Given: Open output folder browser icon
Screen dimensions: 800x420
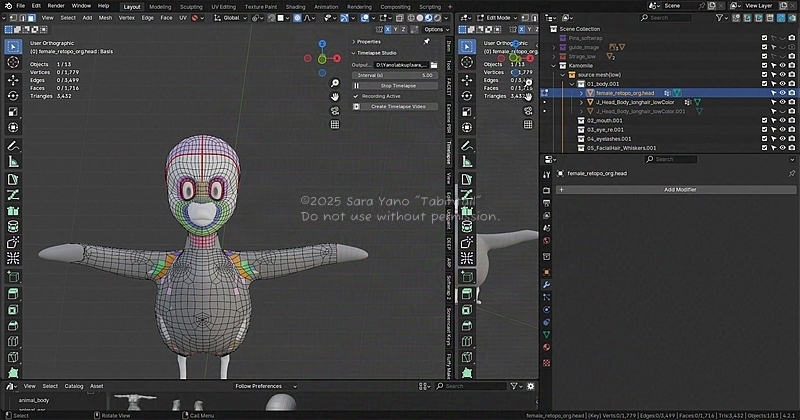Looking at the screenshot, I should (x=435, y=64).
